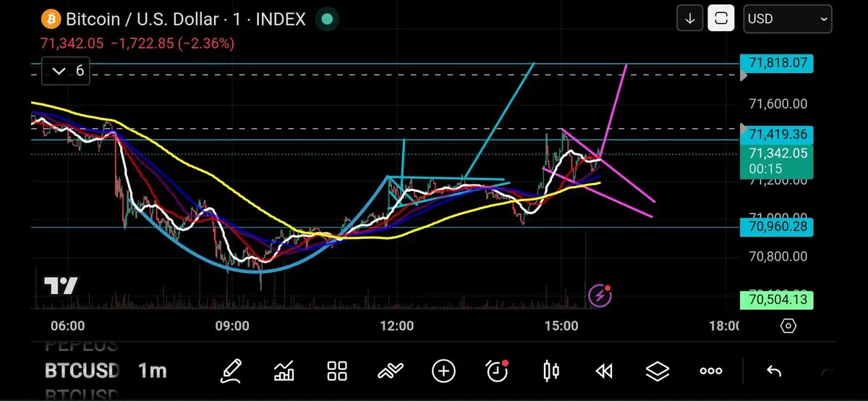
Task: Open the layers object tree icon
Action: (658, 371)
